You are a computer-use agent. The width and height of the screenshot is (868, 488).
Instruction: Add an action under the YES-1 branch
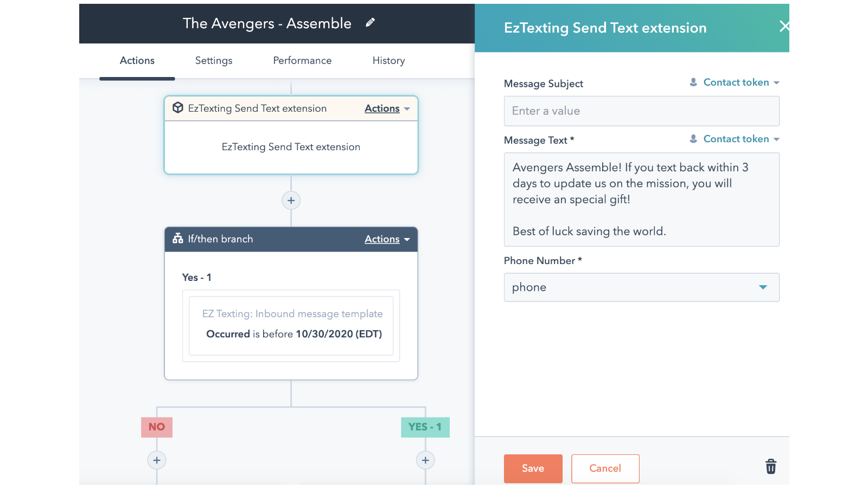pyautogui.click(x=425, y=460)
